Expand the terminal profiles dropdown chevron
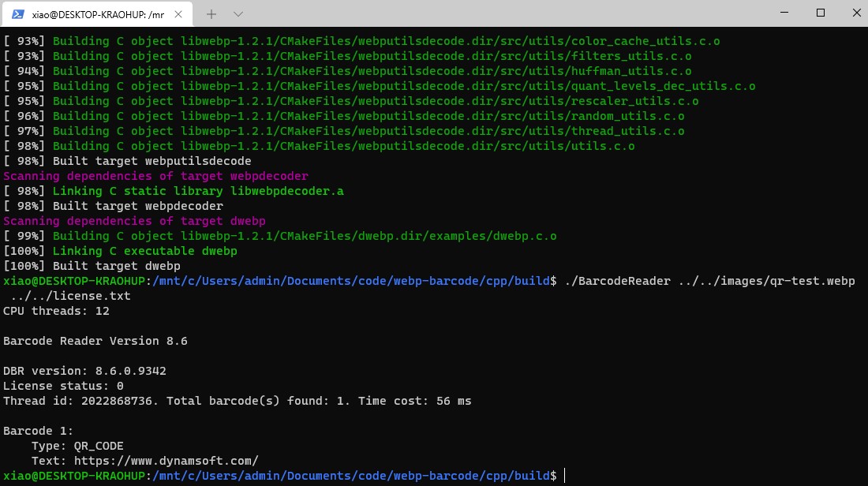The width and height of the screenshot is (868, 486). pos(238,13)
